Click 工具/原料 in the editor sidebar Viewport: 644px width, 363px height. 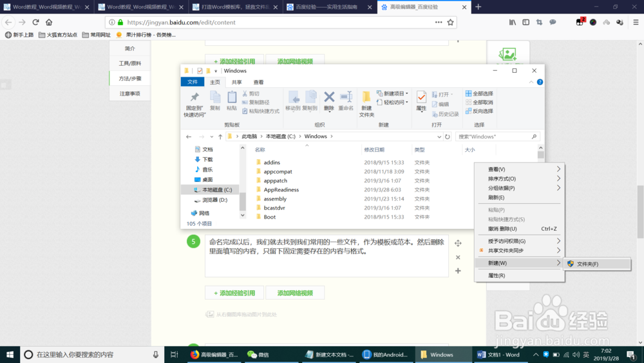click(130, 63)
